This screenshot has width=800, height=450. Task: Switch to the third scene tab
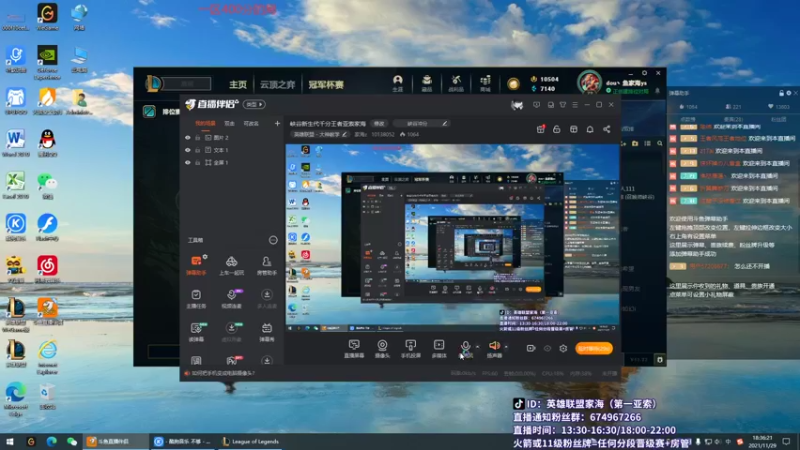tap(251, 123)
